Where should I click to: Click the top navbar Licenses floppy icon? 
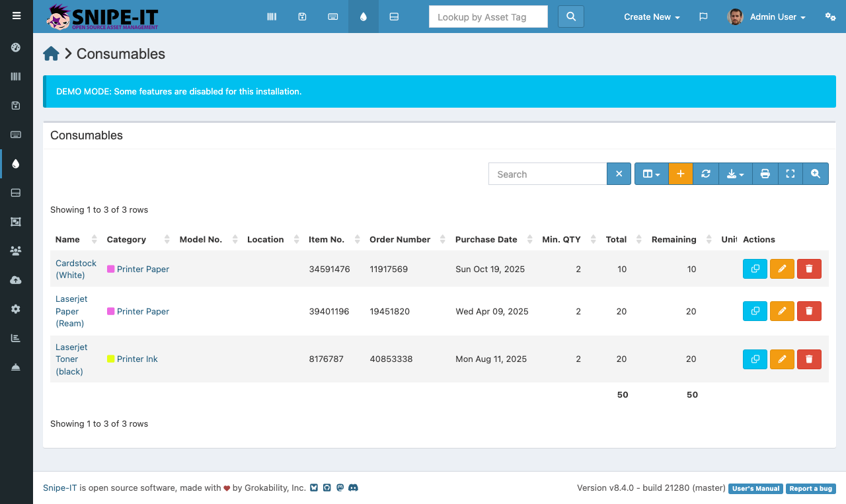point(302,17)
